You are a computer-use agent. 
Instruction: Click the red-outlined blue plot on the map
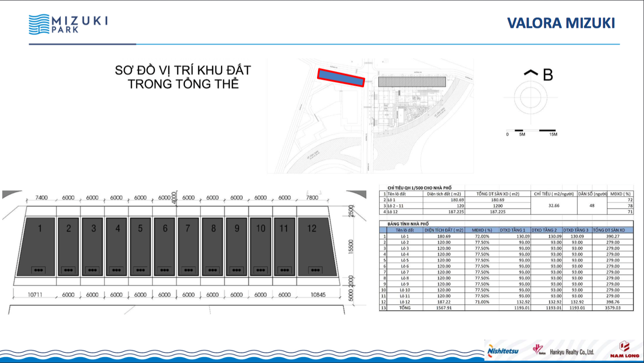[x=341, y=77]
